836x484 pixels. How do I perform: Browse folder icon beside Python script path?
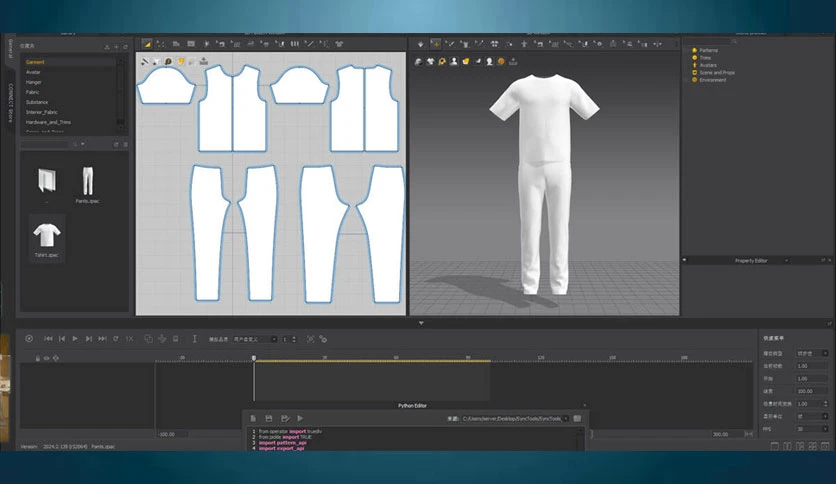tap(577, 418)
